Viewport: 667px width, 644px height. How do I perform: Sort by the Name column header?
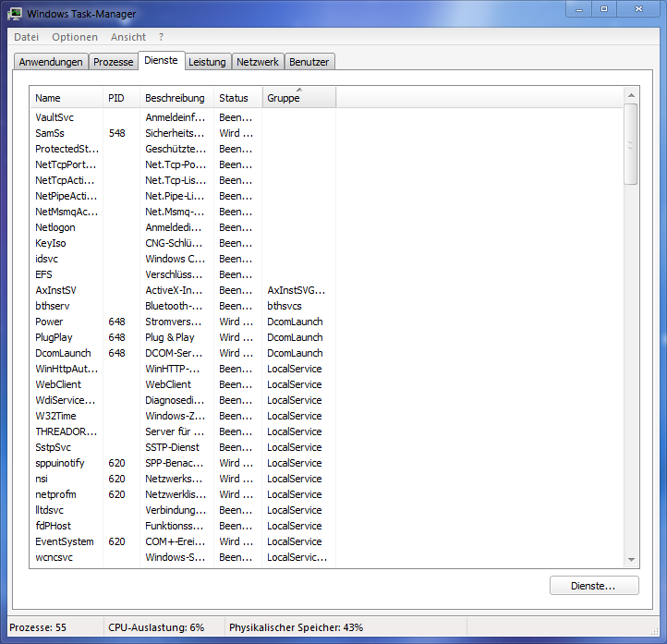67,98
